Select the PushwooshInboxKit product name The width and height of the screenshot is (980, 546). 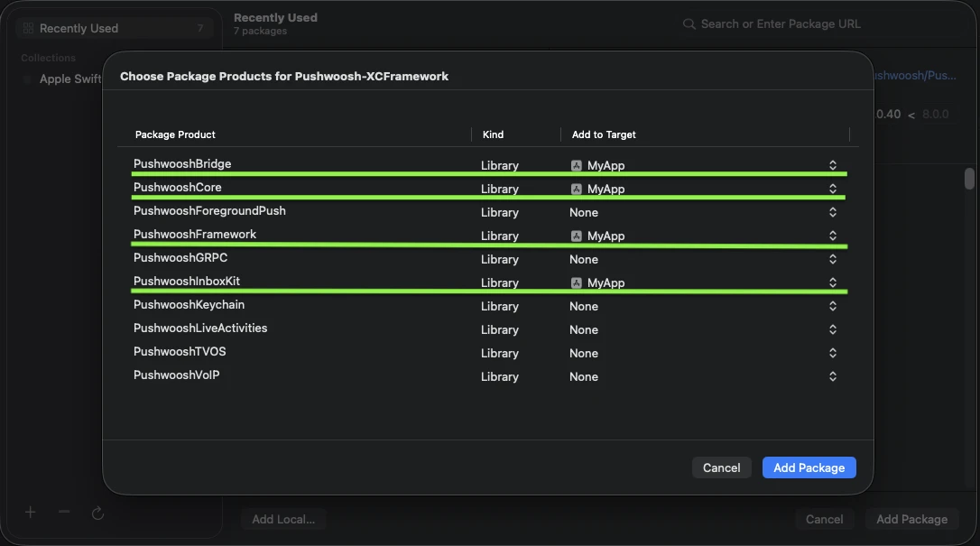186,281
